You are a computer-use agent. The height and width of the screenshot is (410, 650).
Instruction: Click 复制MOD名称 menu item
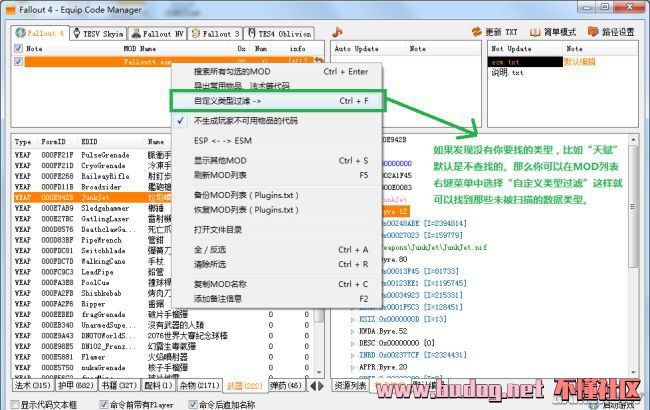276,284
